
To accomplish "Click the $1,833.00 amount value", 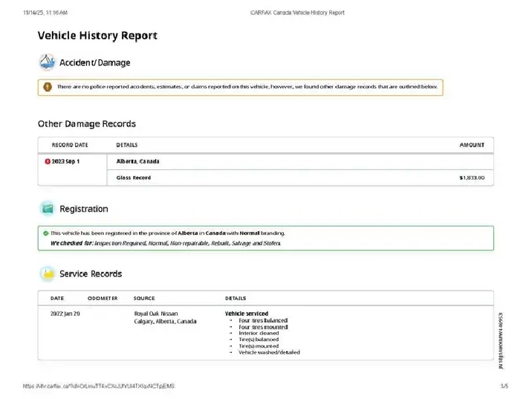I will click(x=471, y=178).
